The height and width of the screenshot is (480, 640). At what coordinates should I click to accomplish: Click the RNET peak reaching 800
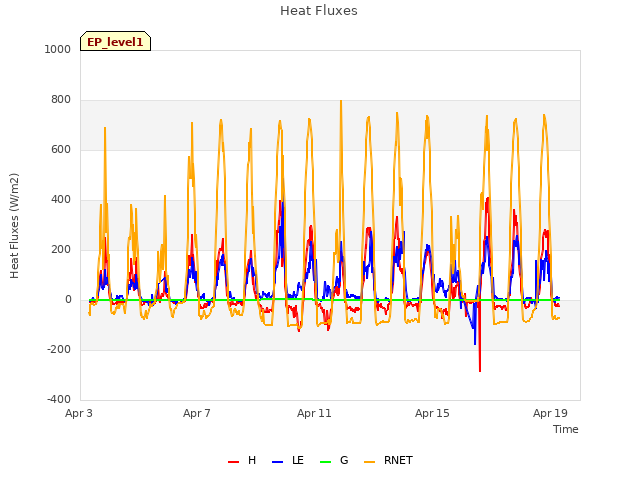341,101
